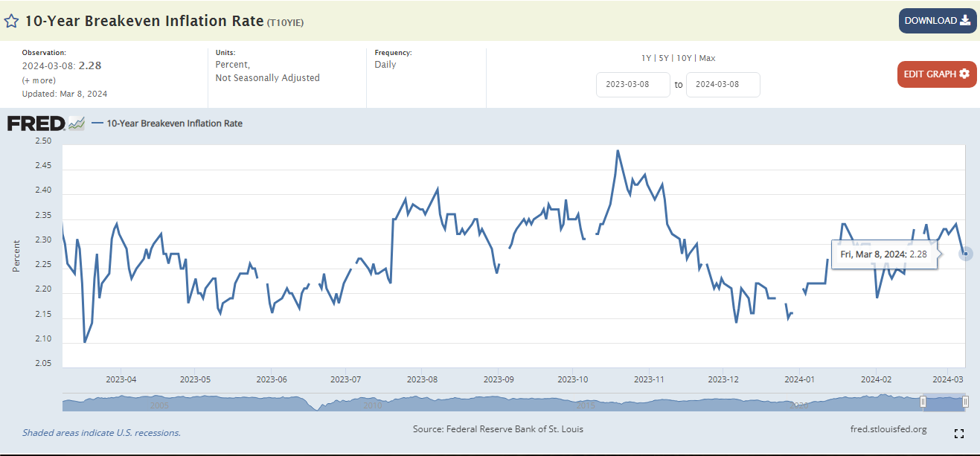Select the 5Y time range
The width and height of the screenshot is (980, 456).
(x=664, y=58)
